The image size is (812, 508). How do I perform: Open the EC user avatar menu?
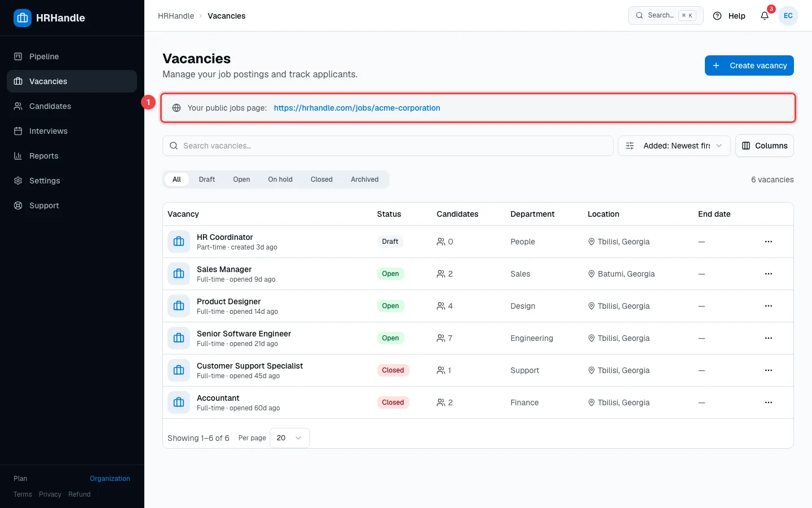click(788, 16)
